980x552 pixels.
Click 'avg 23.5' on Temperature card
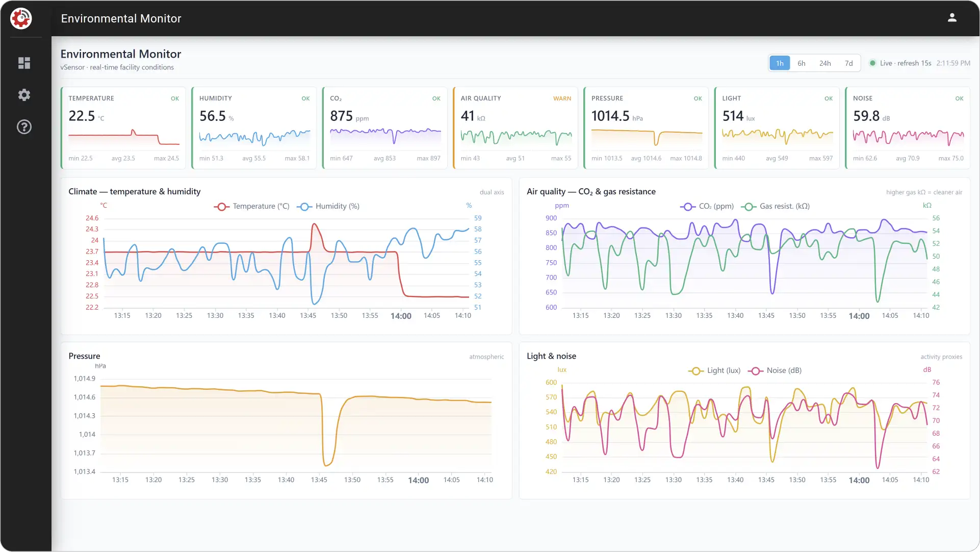pos(123,158)
